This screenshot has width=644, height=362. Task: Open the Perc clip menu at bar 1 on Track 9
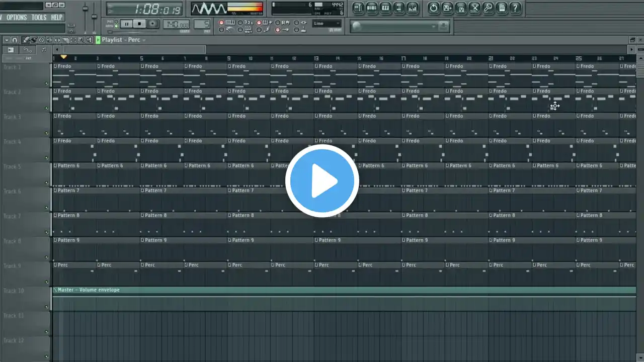[x=55, y=265]
